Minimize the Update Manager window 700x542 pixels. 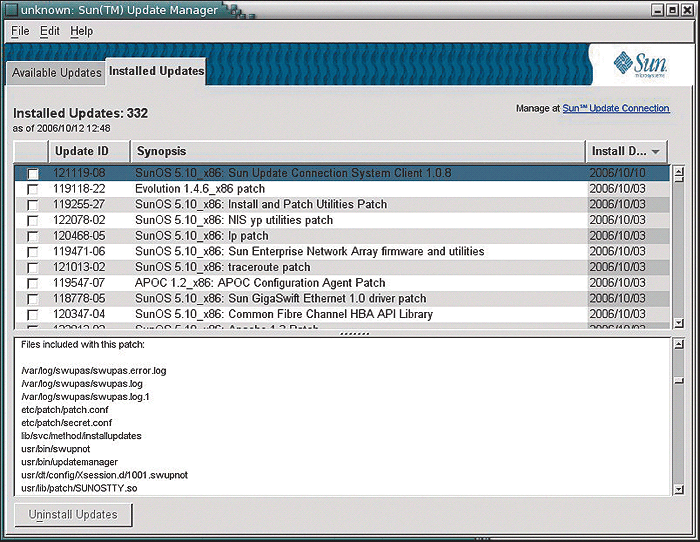click(x=657, y=10)
